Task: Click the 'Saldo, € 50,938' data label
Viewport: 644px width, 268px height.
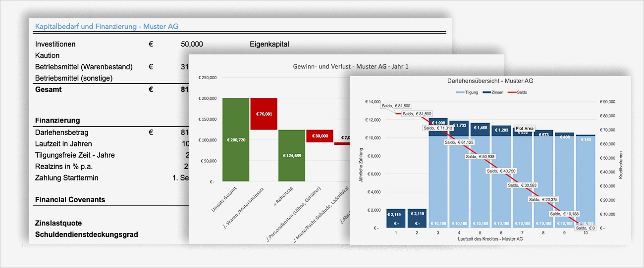Action: [x=481, y=157]
